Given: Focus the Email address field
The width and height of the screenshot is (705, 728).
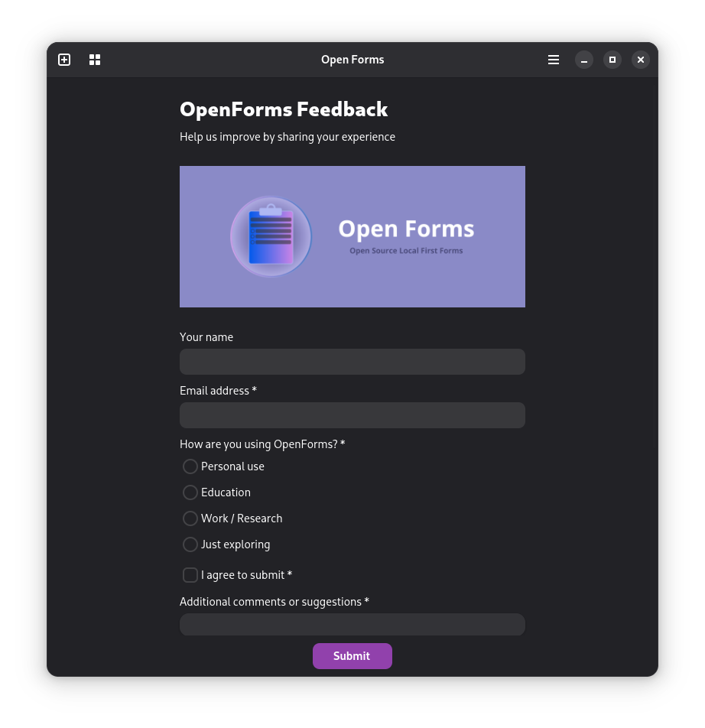Looking at the screenshot, I should [x=352, y=415].
